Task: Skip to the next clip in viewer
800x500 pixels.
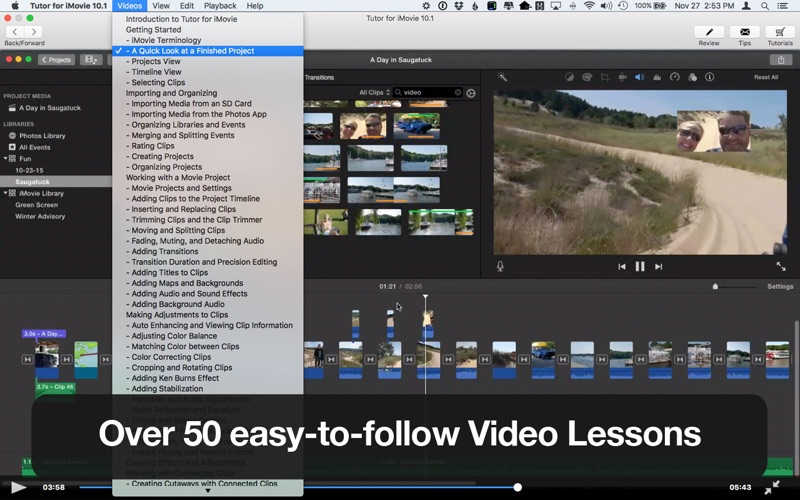Action: 659,266
